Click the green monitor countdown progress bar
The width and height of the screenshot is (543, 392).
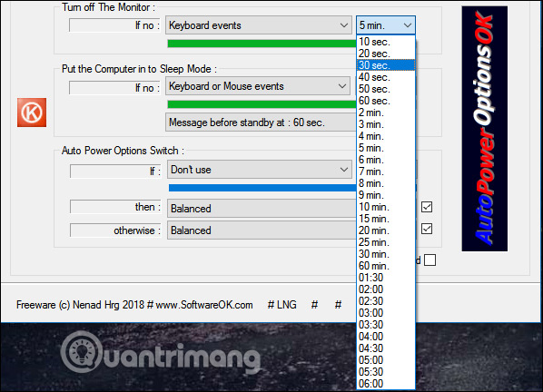point(262,44)
